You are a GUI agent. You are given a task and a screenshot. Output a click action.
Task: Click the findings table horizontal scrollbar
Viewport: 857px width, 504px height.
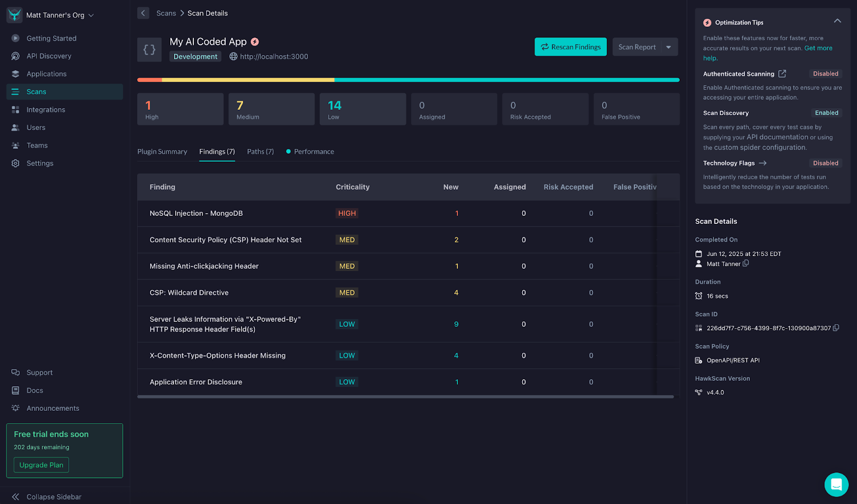coord(405,397)
